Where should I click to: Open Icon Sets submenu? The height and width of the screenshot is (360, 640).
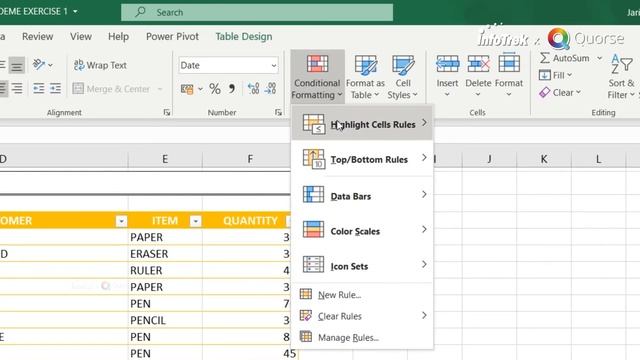tap(362, 265)
